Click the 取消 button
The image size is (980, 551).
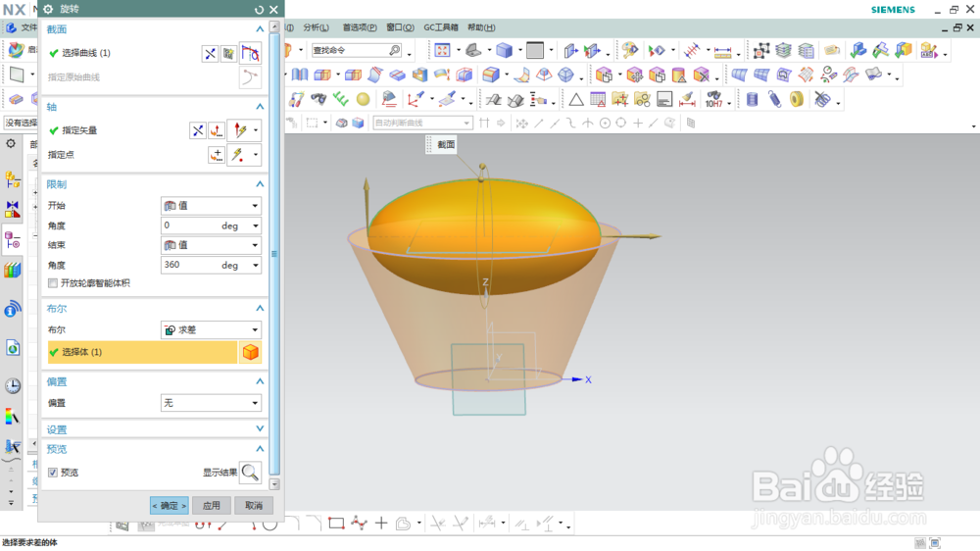pos(254,505)
